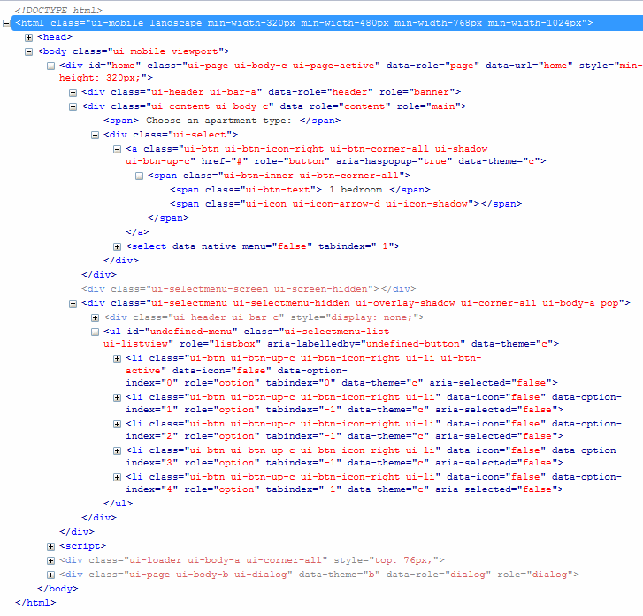This screenshot has height=616, width=643.
Task: Select the ui-btn-text "1 bedroom" span
Action: coord(300,190)
